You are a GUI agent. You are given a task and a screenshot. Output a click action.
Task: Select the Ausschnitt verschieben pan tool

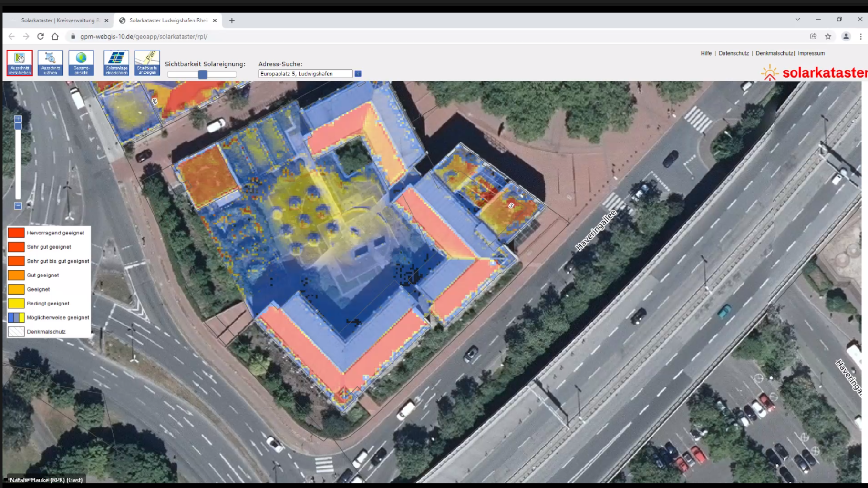[20, 63]
